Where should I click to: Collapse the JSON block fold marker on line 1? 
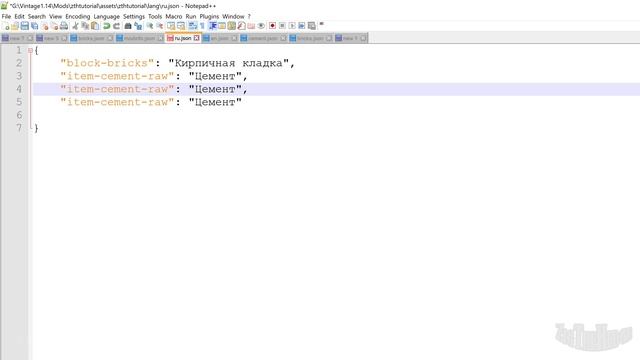[30, 51]
